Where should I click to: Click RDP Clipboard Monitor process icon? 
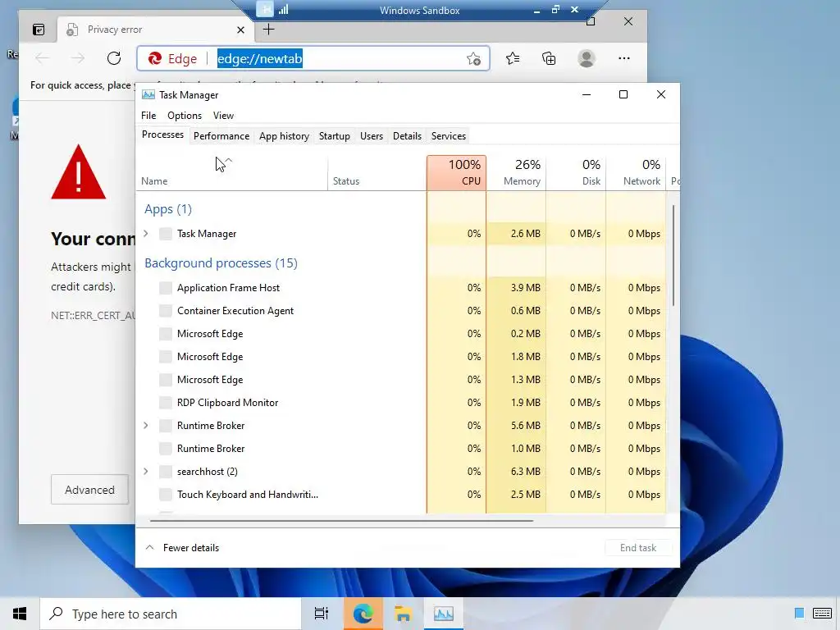point(166,402)
